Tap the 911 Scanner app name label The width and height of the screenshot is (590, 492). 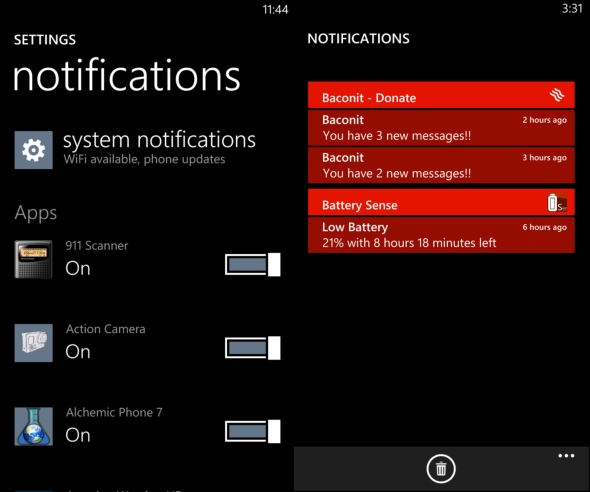tap(97, 246)
